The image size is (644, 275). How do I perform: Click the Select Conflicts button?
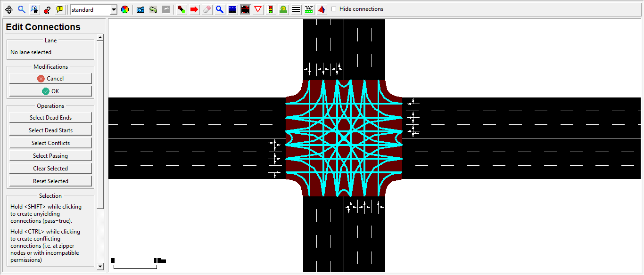click(x=50, y=143)
